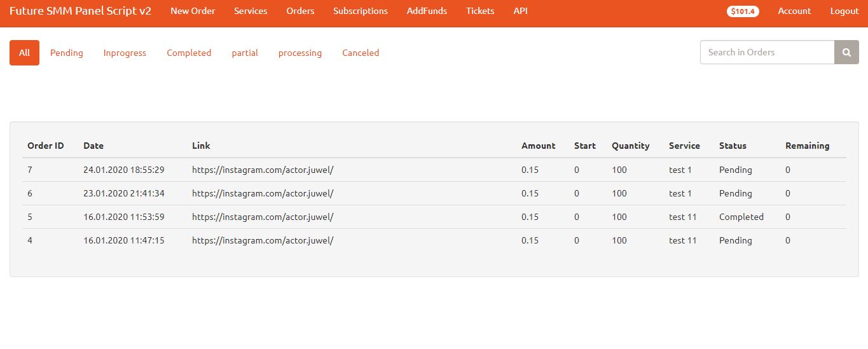Open Orders in the top navigation
This screenshot has height=349, width=868.
[x=300, y=11]
